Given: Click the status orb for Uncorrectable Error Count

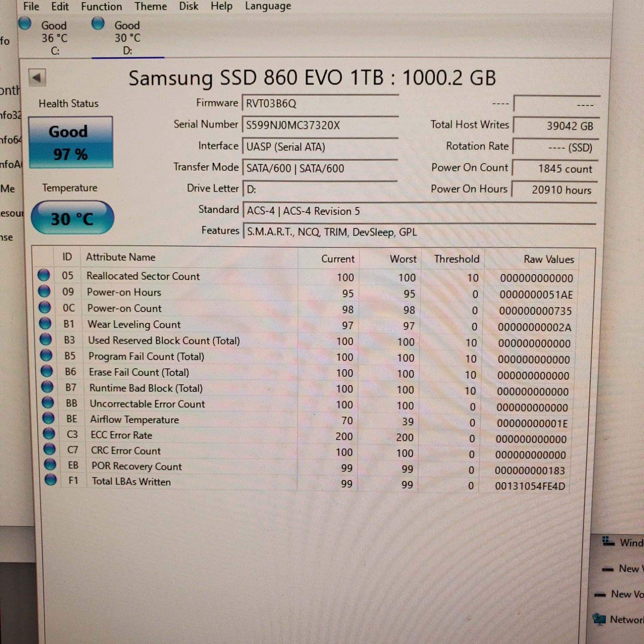Looking at the screenshot, I should pos(48,403).
